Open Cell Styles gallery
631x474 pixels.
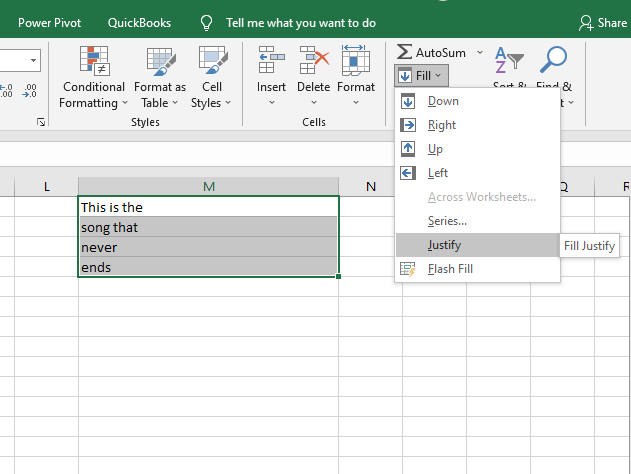click(211, 78)
